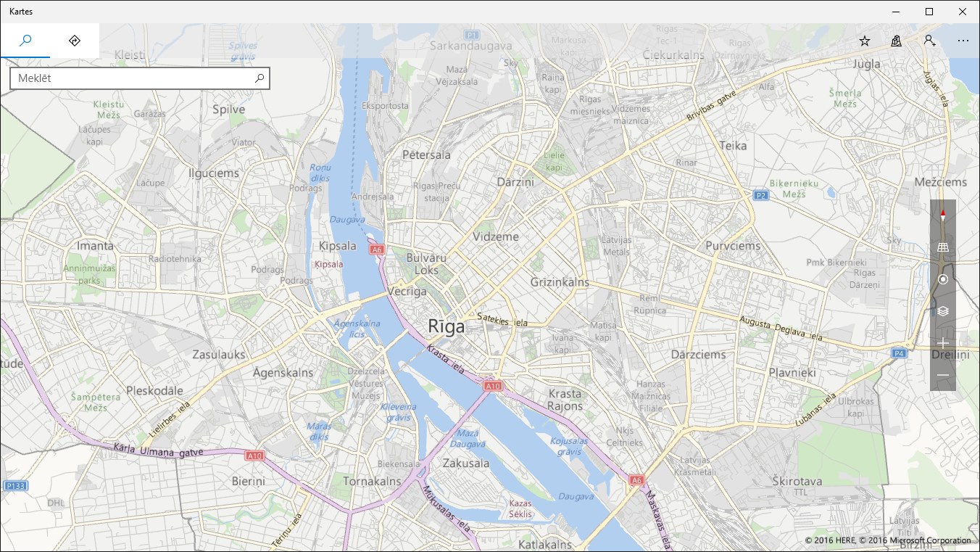The image size is (980, 552).
Task: Click the Teika district label
Action: pyautogui.click(x=733, y=146)
